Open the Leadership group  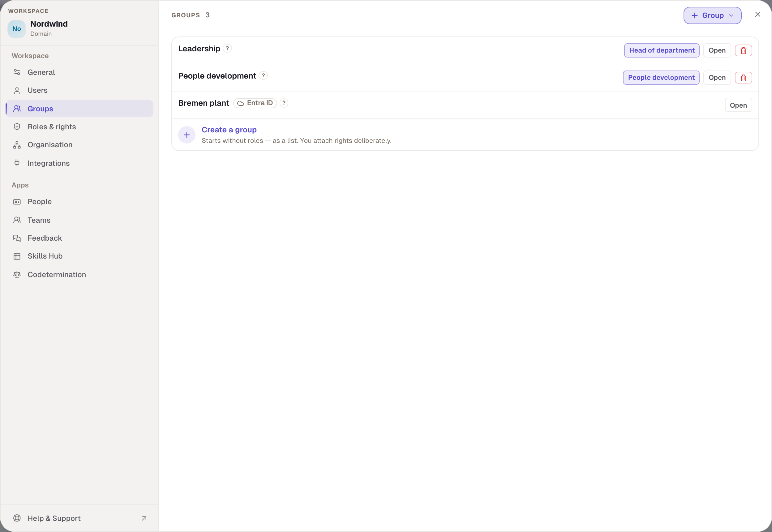717,50
